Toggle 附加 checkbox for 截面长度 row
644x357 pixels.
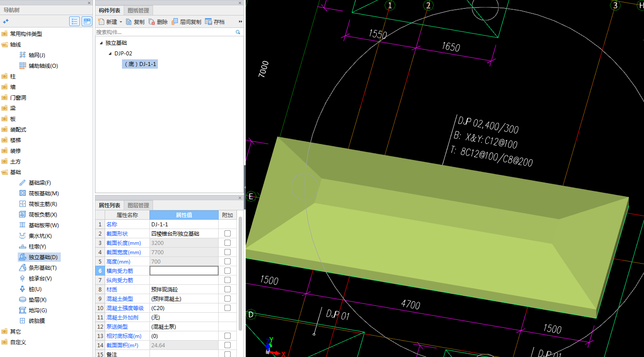[228, 243]
